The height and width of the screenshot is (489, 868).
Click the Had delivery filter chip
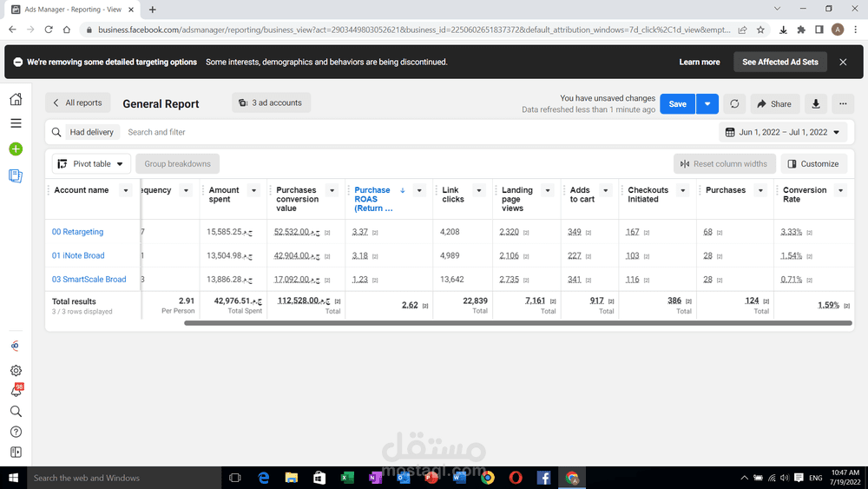[91, 132]
